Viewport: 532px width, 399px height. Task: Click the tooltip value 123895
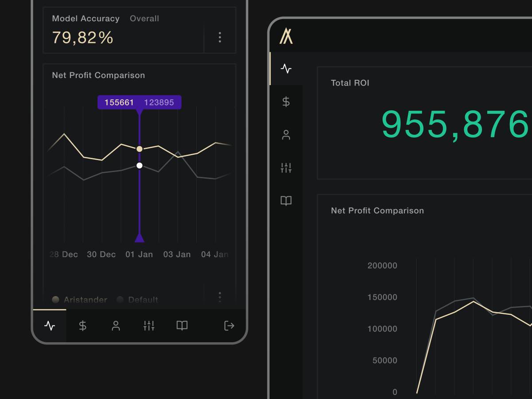point(159,102)
